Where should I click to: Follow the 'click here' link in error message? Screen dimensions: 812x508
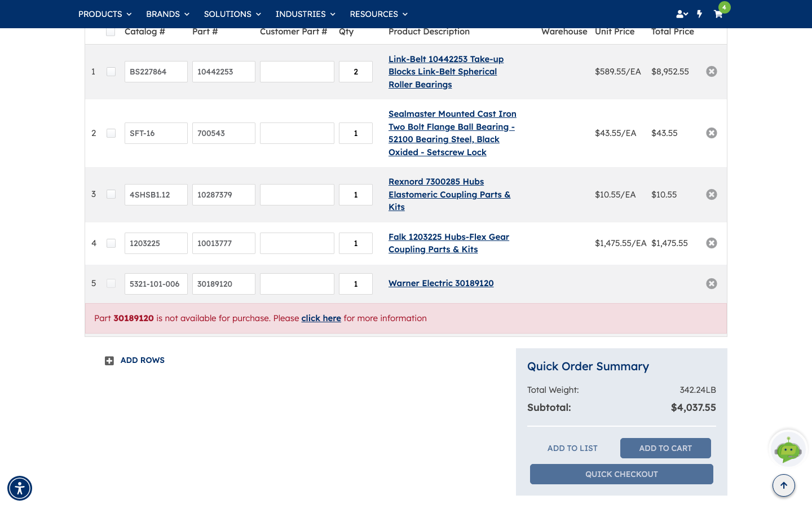pos(321,318)
